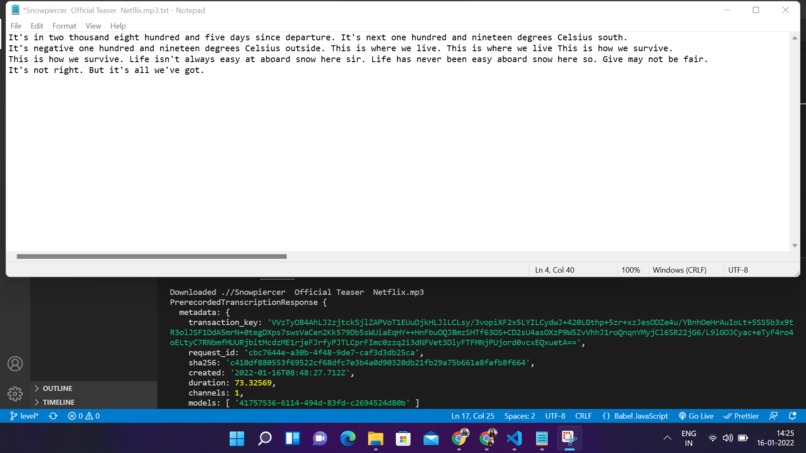Click the Notepad app icon in title bar
This screenshot has width=806, height=453.
click(x=15, y=10)
